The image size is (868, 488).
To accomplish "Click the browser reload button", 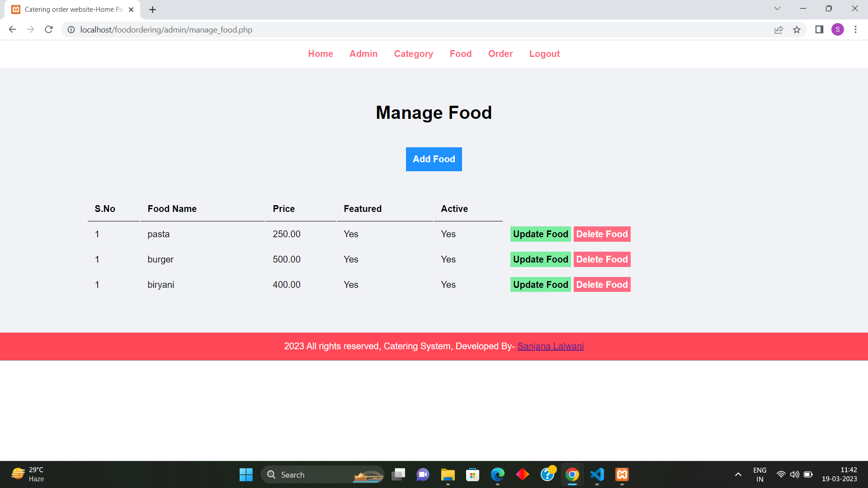I will (x=49, y=29).
